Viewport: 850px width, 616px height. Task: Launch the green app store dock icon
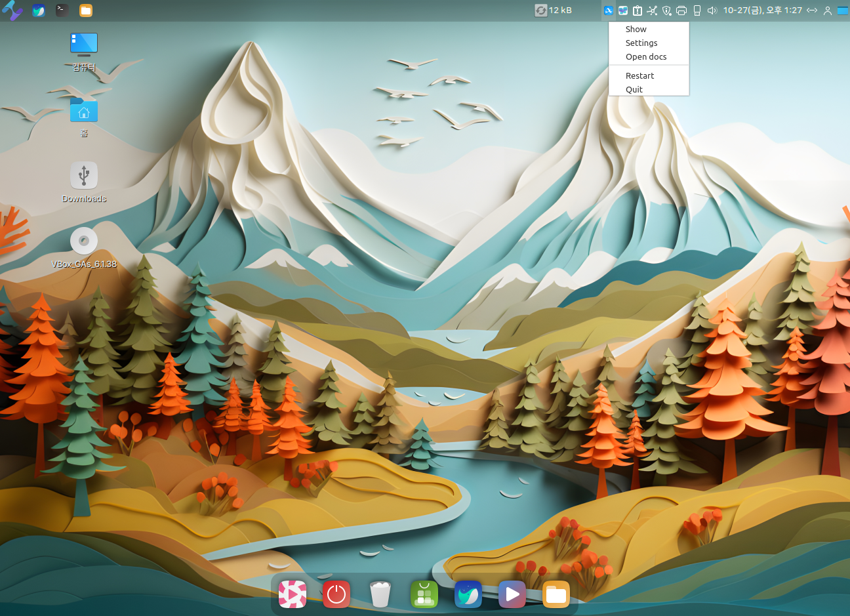click(x=424, y=594)
